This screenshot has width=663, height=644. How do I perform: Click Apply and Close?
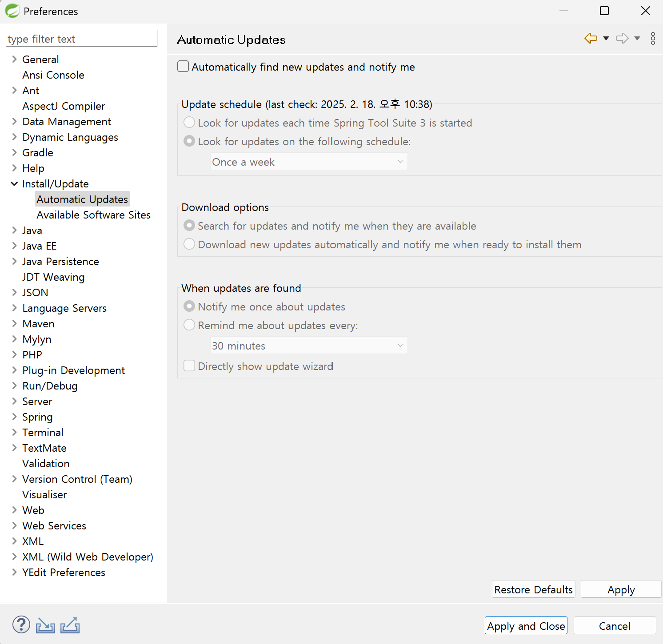click(x=526, y=625)
